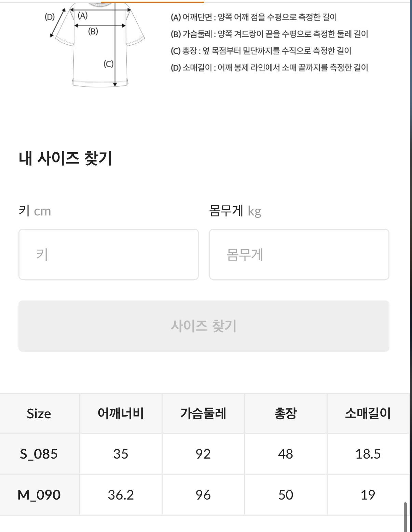Screen dimensions: 412x532
Task: Click the 96 chest measurement cell
Action: click(x=203, y=495)
